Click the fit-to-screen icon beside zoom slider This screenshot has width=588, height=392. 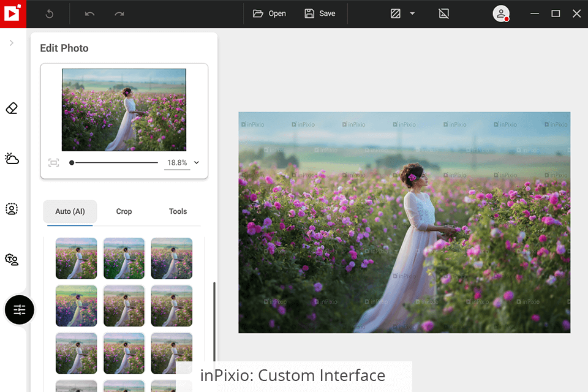point(54,162)
